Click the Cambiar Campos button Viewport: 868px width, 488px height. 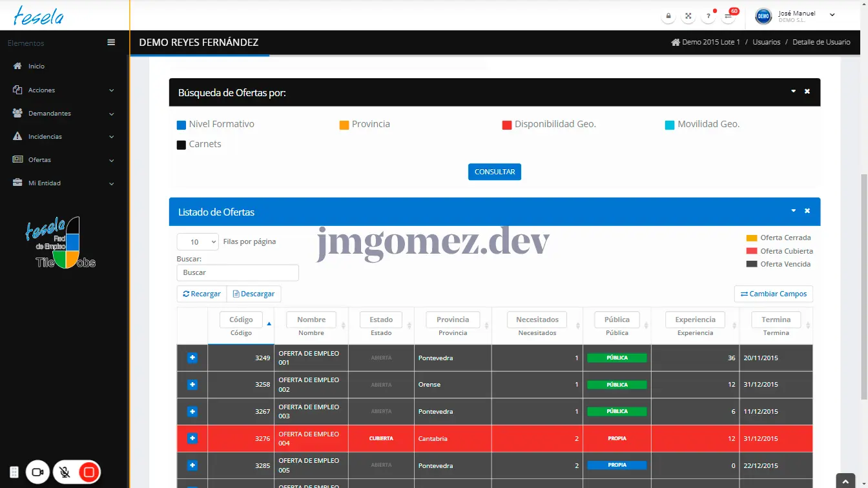pyautogui.click(x=773, y=294)
